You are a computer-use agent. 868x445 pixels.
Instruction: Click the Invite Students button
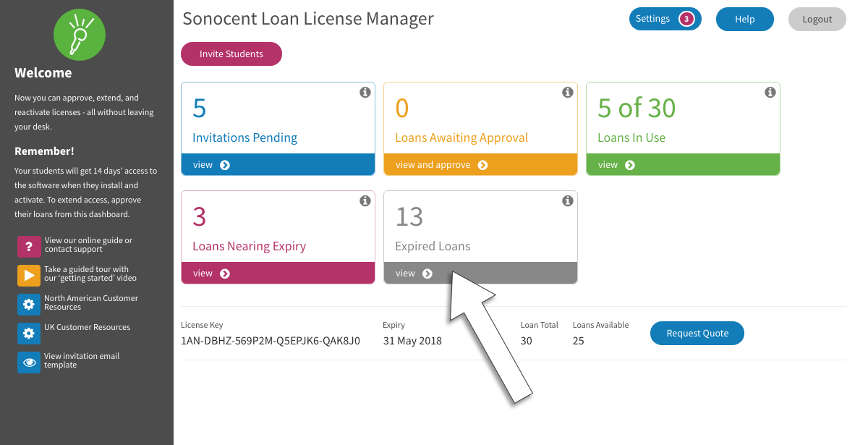(231, 54)
